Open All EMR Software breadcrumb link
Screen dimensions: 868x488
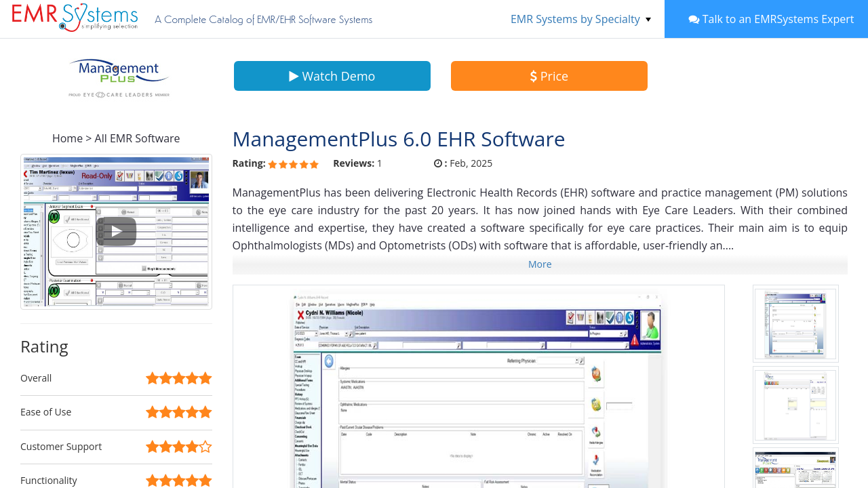pos(137,138)
